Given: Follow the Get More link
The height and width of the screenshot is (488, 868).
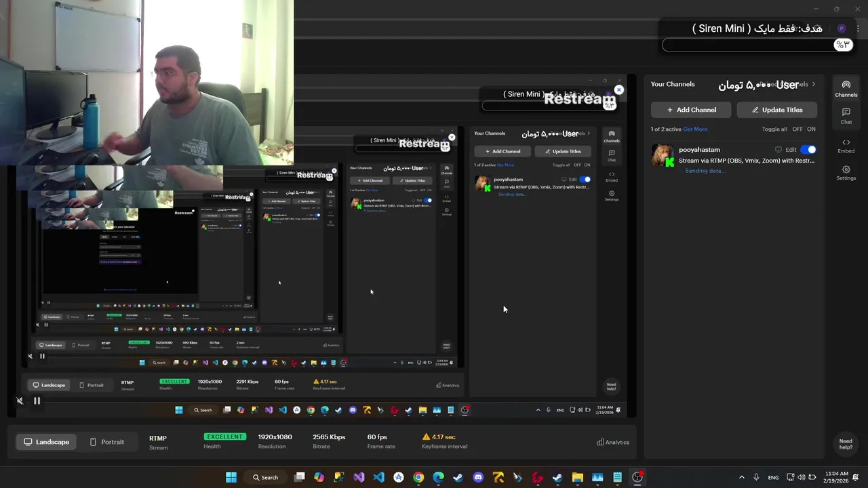Looking at the screenshot, I should click(695, 129).
